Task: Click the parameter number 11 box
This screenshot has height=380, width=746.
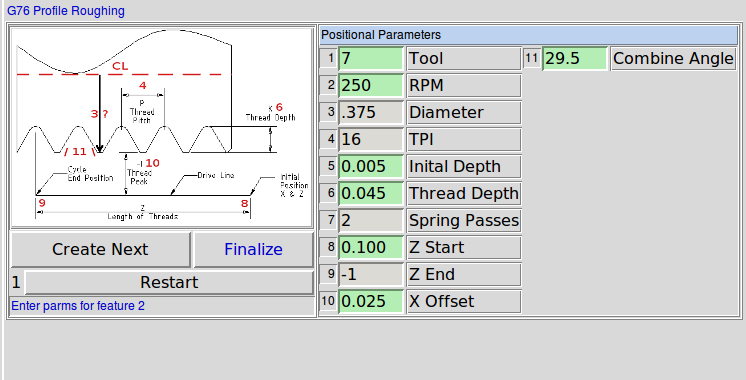Action: (531, 58)
